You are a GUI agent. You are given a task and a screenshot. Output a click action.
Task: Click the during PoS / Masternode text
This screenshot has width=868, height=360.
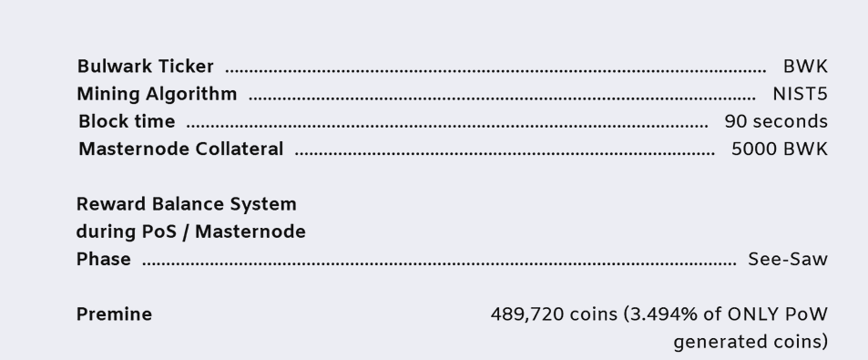pyautogui.click(x=191, y=231)
